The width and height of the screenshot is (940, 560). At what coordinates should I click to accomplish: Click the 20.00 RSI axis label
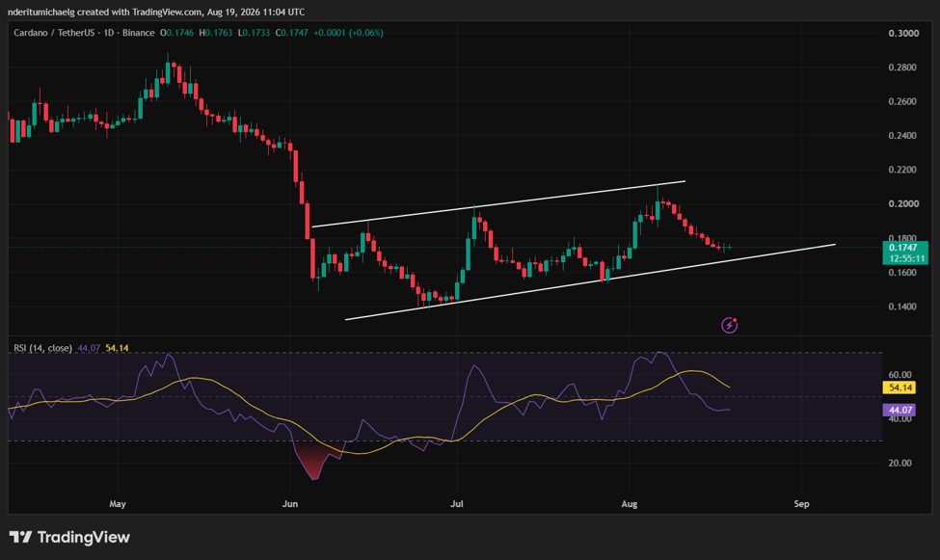pos(900,463)
